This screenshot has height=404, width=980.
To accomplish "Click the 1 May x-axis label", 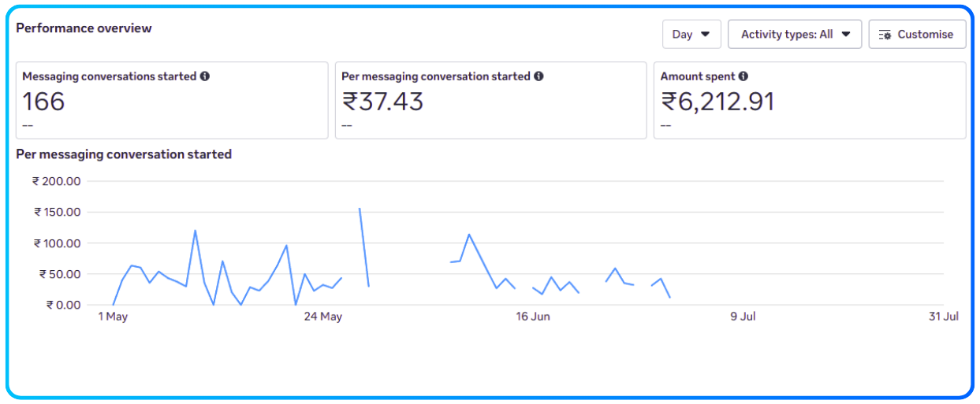I will tap(113, 317).
